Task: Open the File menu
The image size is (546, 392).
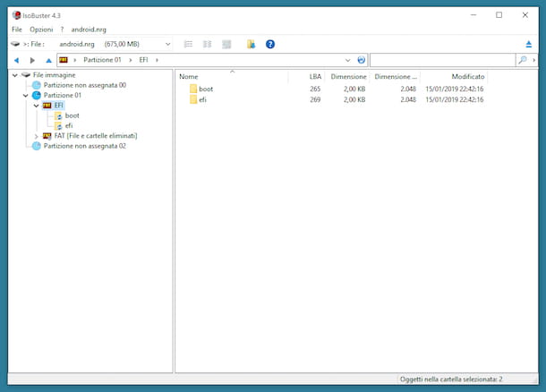Action: [16, 30]
